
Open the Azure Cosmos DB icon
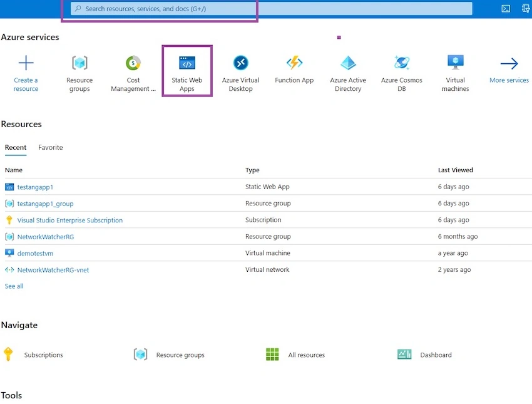tap(402, 63)
